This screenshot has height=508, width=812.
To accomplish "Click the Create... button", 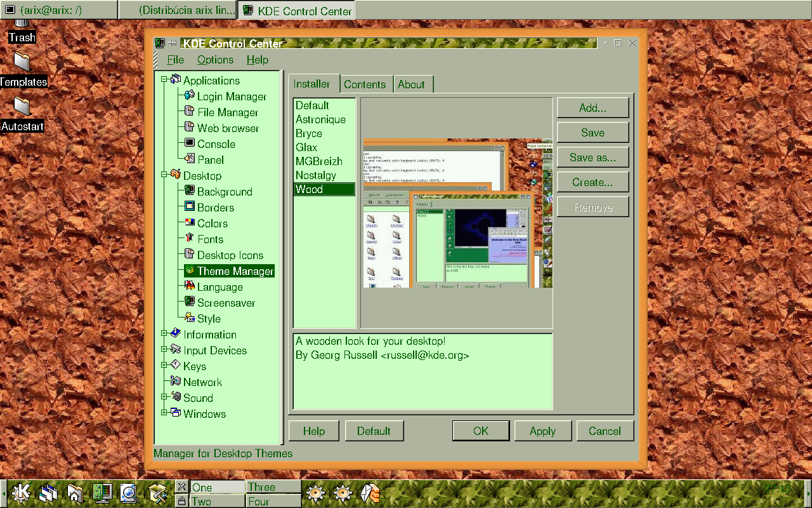I will [x=593, y=182].
